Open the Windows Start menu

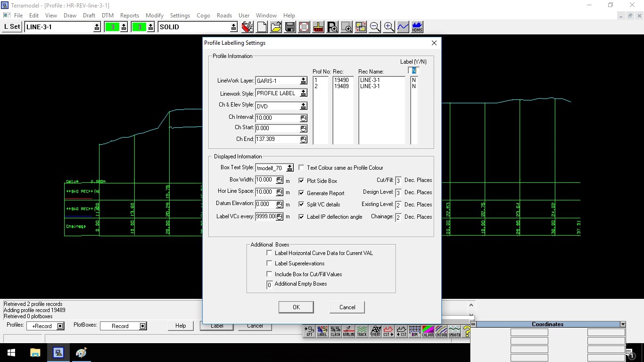(x=11, y=353)
